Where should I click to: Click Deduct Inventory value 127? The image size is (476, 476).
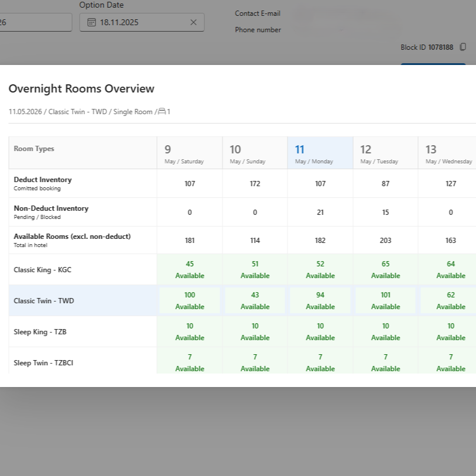pos(451,184)
